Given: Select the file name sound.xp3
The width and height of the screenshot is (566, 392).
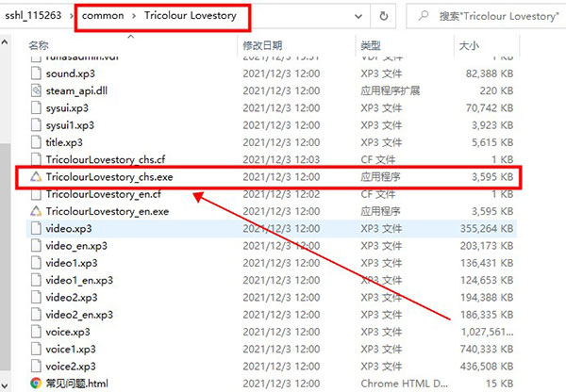Looking at the screenshot, I should pyautogui.click(x=71, y=73).
